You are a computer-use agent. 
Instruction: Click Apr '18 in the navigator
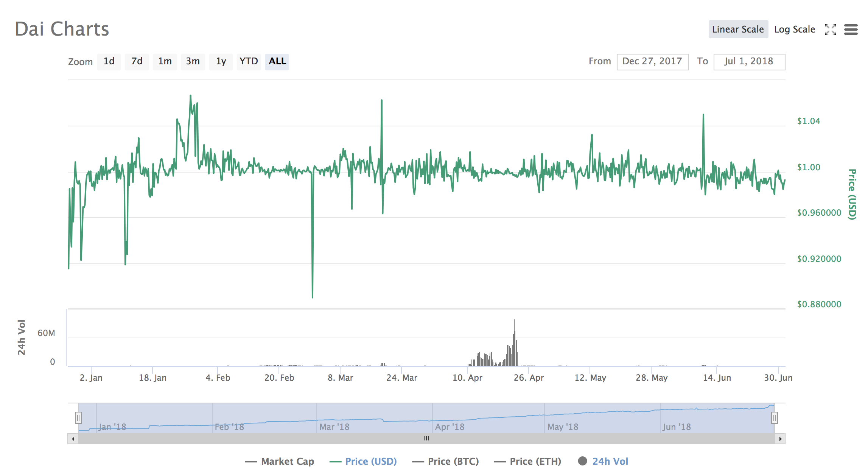coord(450,427)
